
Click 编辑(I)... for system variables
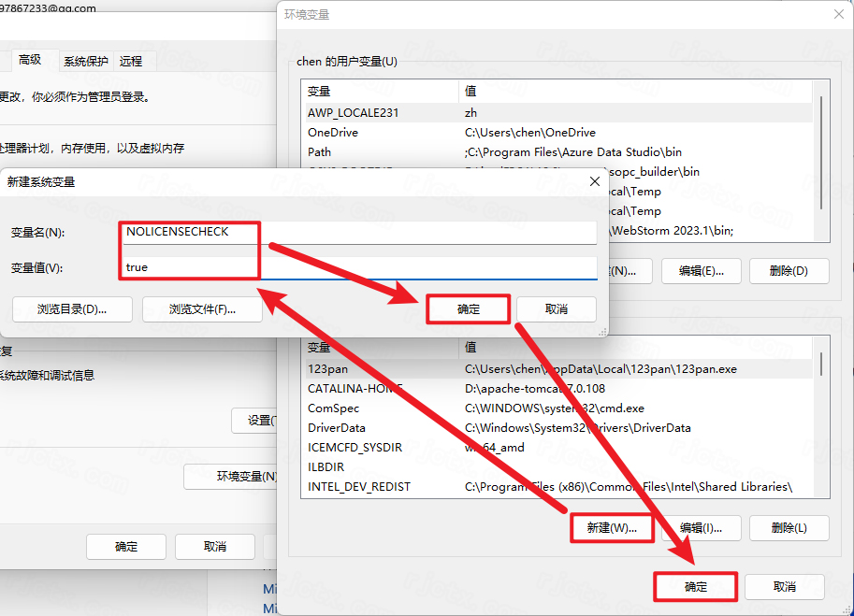(701, 527)
